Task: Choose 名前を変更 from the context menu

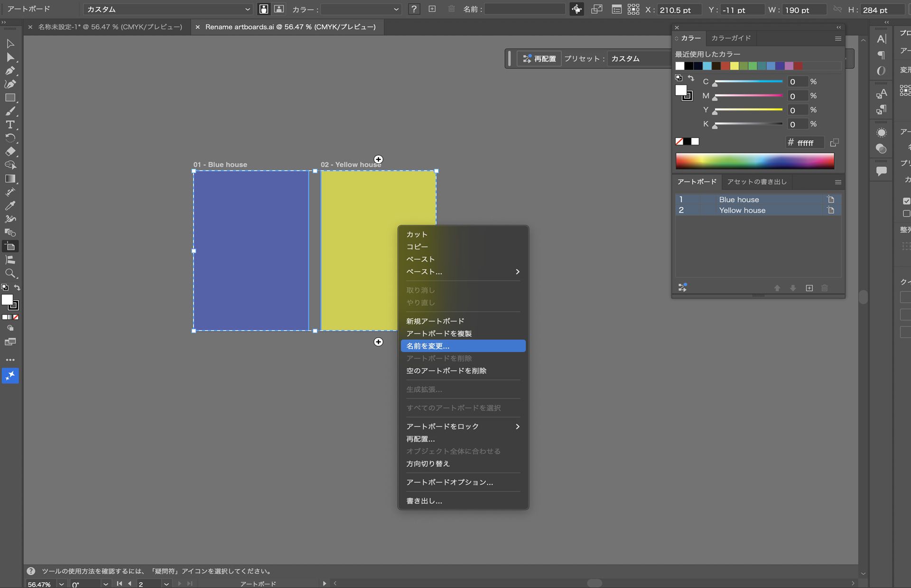Action: point(463,346)
